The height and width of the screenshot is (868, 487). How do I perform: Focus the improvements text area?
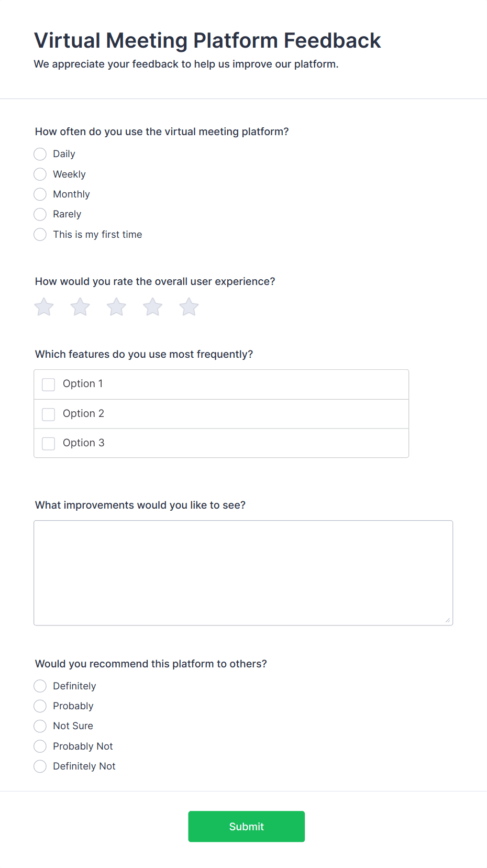tap(243, 573)
